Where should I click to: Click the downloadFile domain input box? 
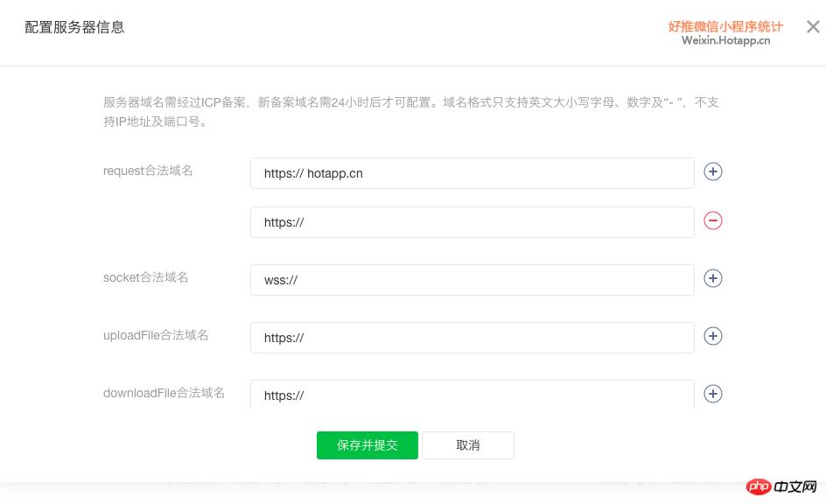click(x=472, y=395)
